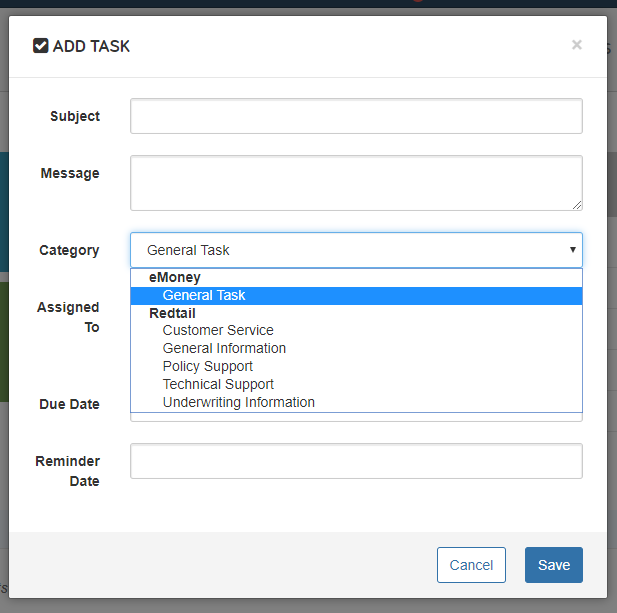Focus the Reminder Date field
This screenshot has height=613, width=617.
coord(356,461)
